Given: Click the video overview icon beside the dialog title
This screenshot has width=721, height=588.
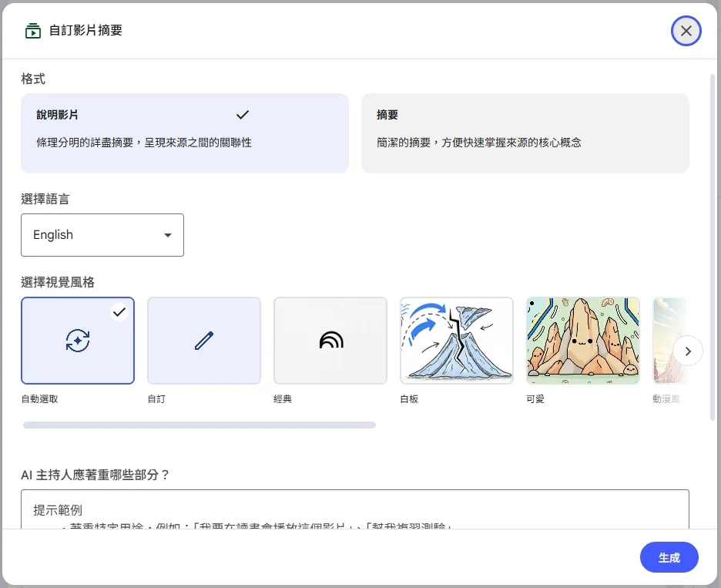Looking at the screenshot, I should pyautogui.click(x=32, y=30).
